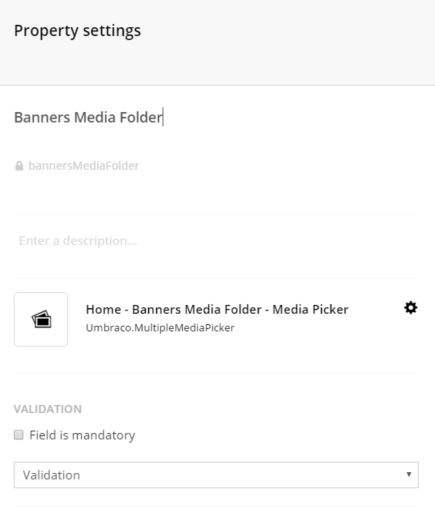Enable the Field is mandatory checkbox

tap(19, 435)
